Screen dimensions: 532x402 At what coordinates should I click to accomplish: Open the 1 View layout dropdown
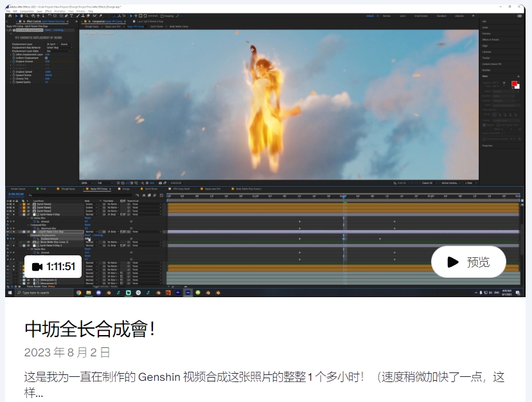tap(470, 183)
